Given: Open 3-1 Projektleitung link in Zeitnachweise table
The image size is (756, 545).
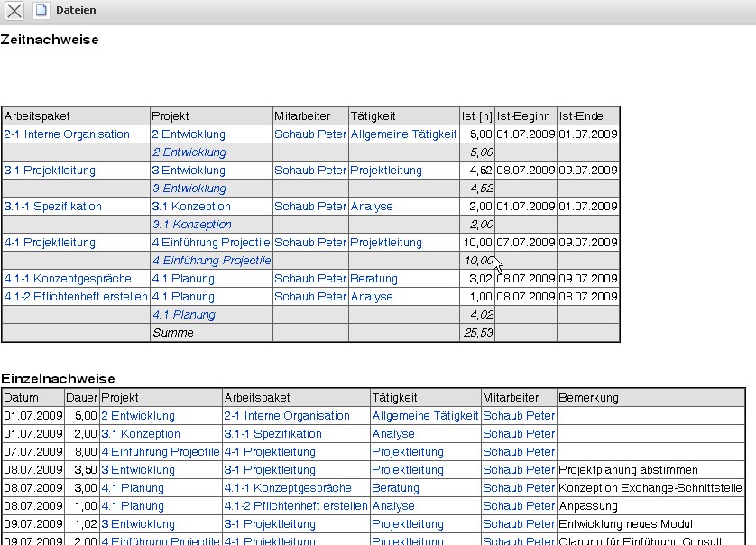Looking at the screenshot, I should tap(50, 171).
